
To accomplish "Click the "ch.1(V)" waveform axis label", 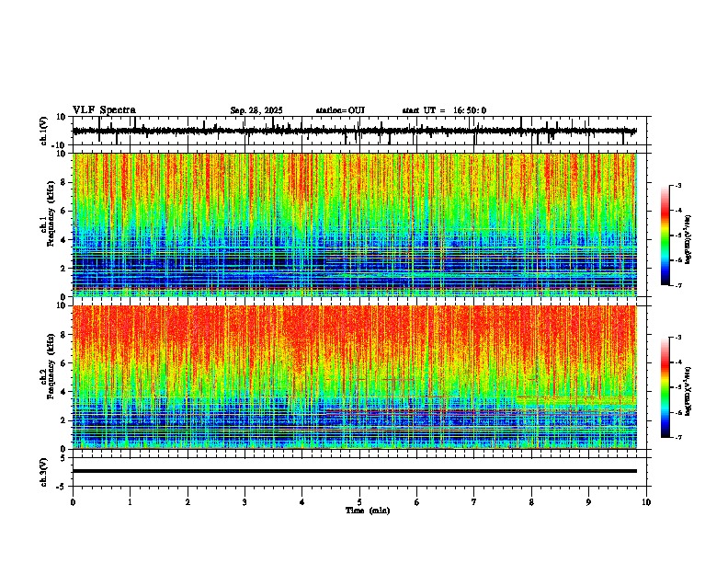I will [44, 131].
